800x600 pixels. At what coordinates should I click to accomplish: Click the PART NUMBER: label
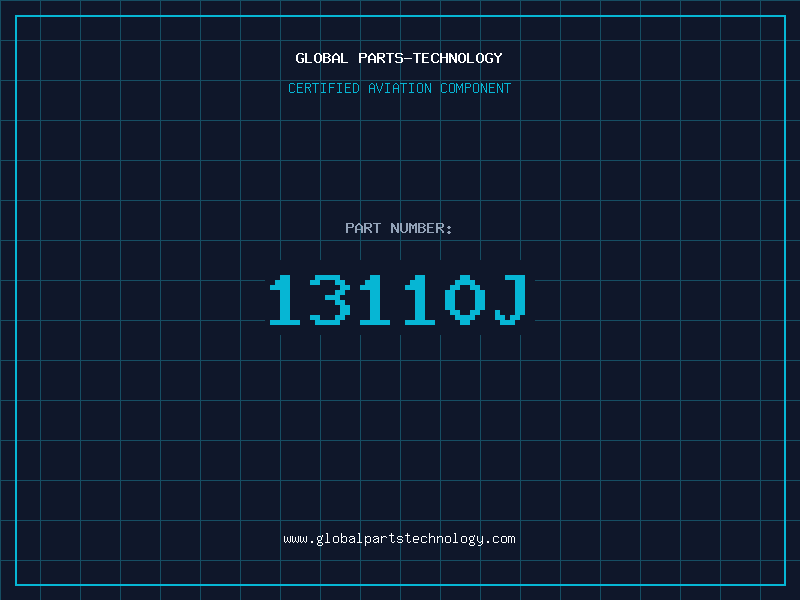tap(398, 228)
